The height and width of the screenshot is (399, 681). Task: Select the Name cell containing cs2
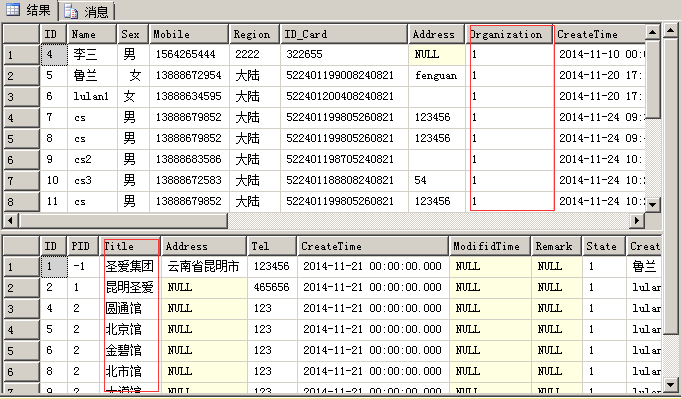(x=92, y=159)
